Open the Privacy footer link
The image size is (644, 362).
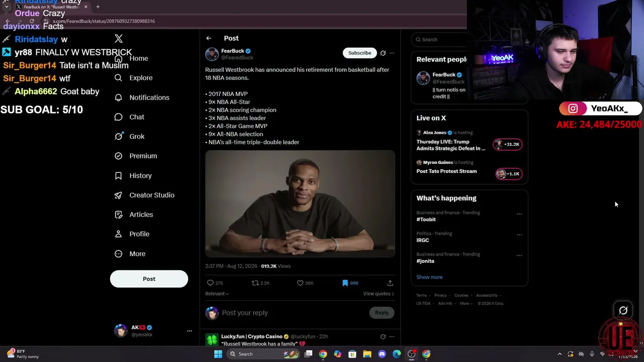pos(440,296)
